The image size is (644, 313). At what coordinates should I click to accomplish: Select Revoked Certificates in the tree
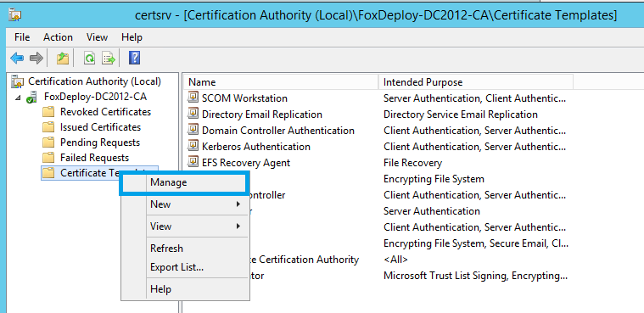(105, 112)
